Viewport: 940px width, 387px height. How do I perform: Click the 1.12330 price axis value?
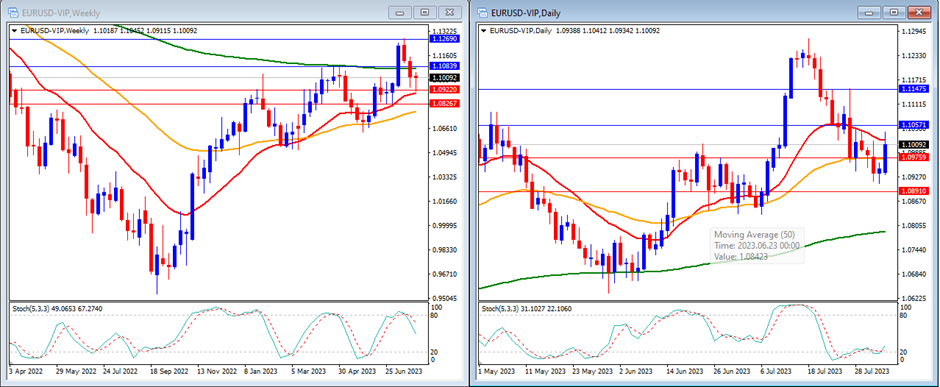click(914, 56)
